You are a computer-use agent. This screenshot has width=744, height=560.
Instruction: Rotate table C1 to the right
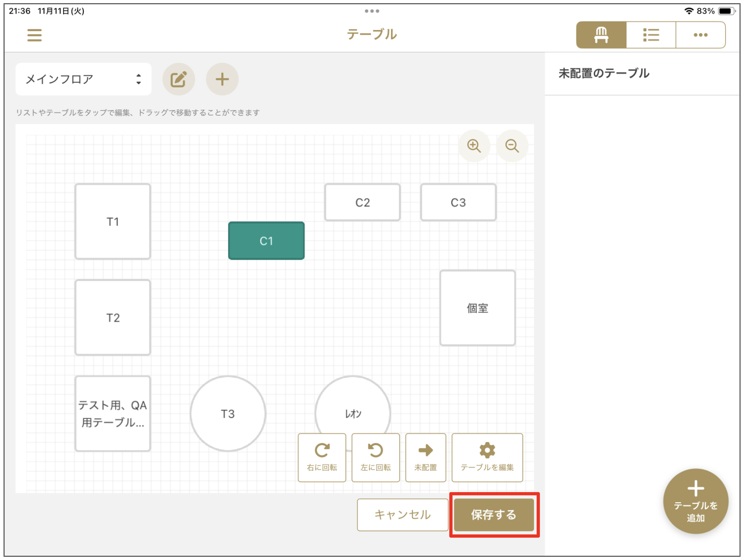point(322,457)
